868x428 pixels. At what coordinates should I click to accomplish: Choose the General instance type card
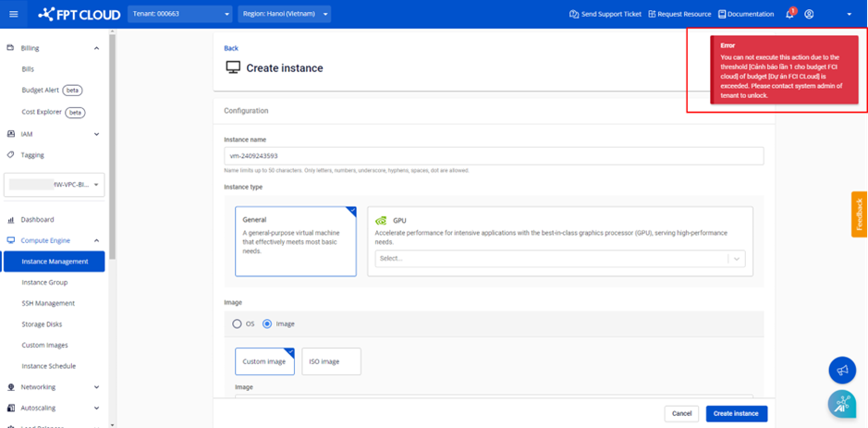295,241
